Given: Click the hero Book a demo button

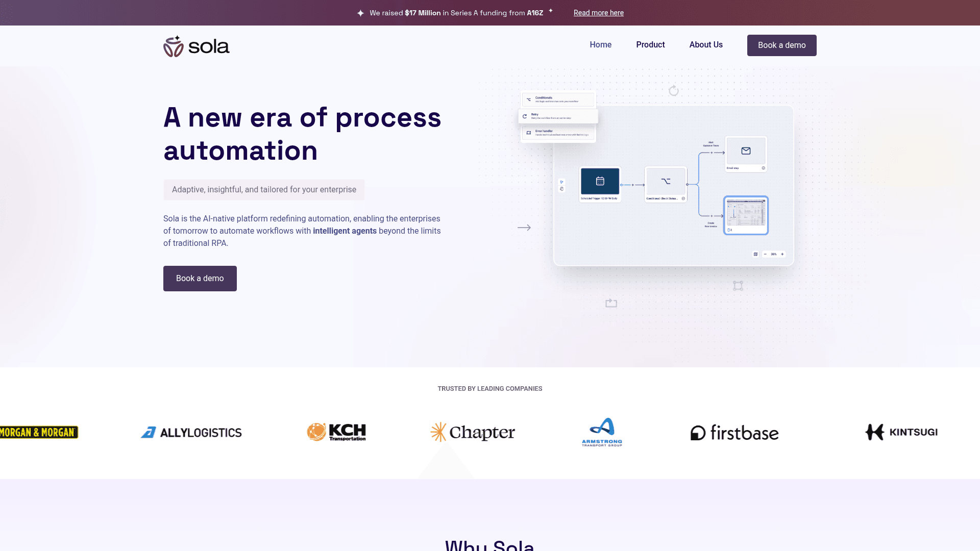Looking at the screenshot, I should pos(200,279).
